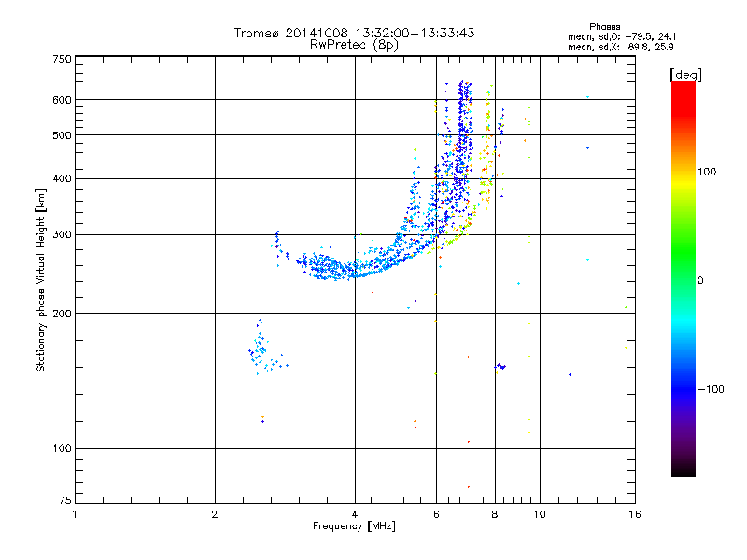
Task: Click the y-axis '300' tick label
Action: coord(62,235)
